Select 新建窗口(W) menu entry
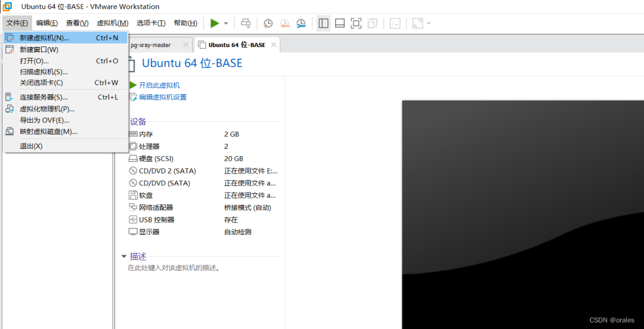644x329 pixels. pyautogui.click(x=66, y=49)
